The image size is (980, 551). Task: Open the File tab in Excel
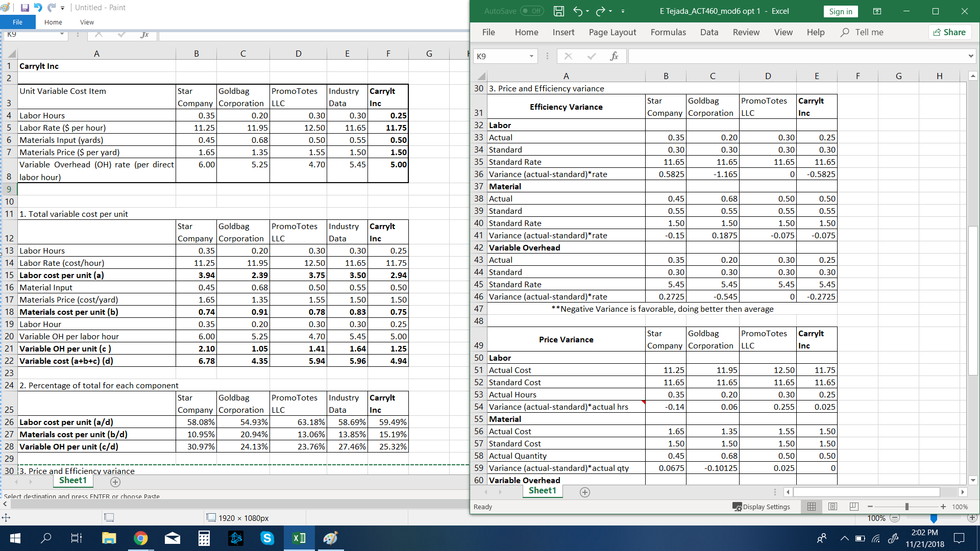488,32
